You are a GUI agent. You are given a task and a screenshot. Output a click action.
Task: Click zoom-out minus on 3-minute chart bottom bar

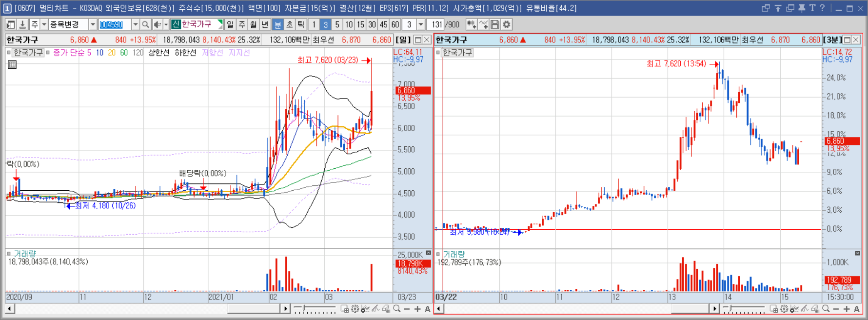(x=836, y=309)
